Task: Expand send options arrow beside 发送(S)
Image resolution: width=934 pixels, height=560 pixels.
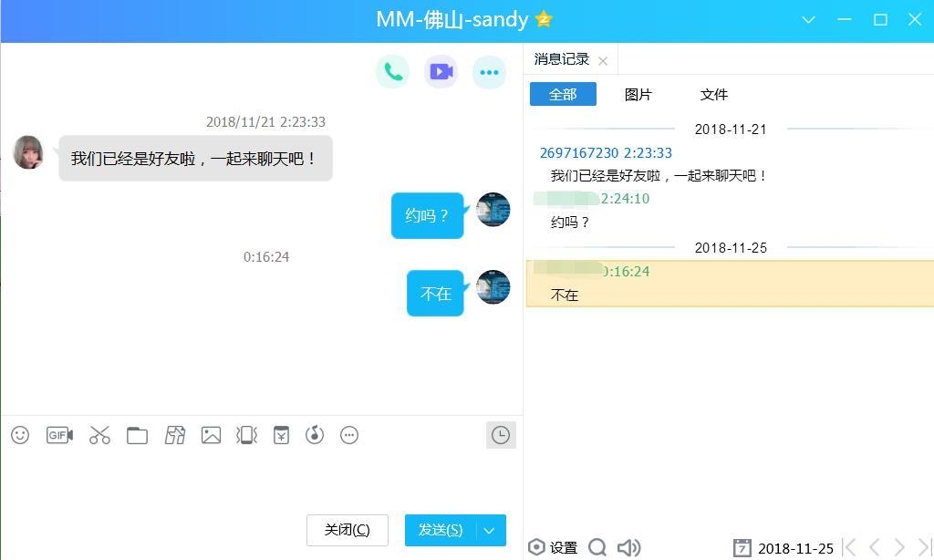Action: [489, 530]
